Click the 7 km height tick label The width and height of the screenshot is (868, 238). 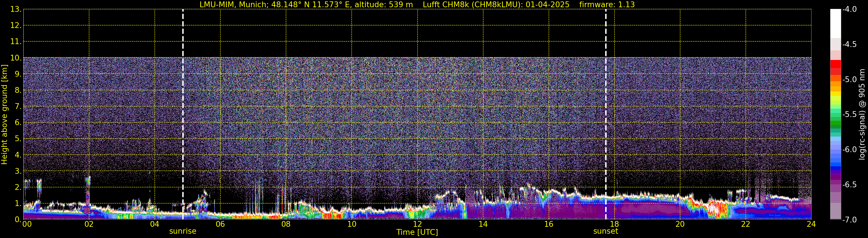18,106
